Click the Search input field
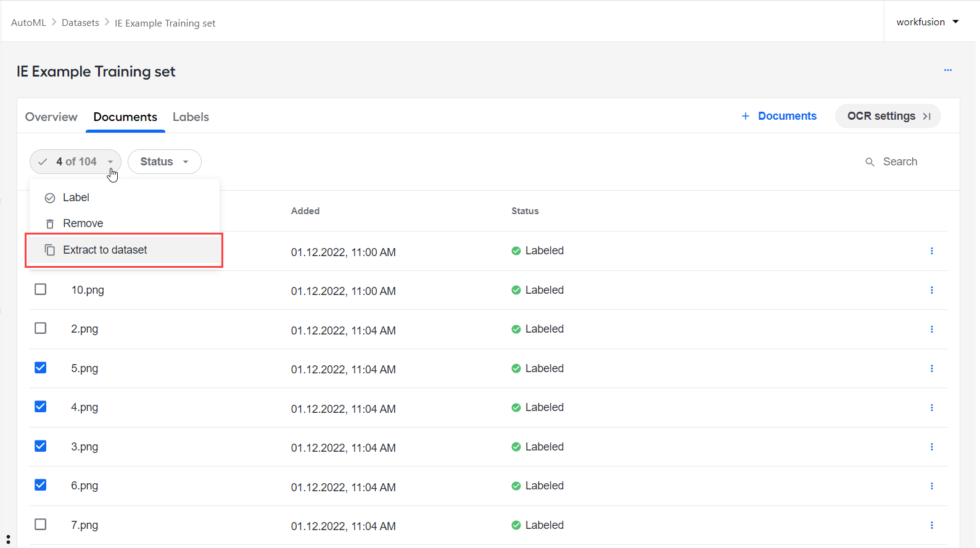The height and width of the screenshot is (548, 980). [x=900, y=162]
